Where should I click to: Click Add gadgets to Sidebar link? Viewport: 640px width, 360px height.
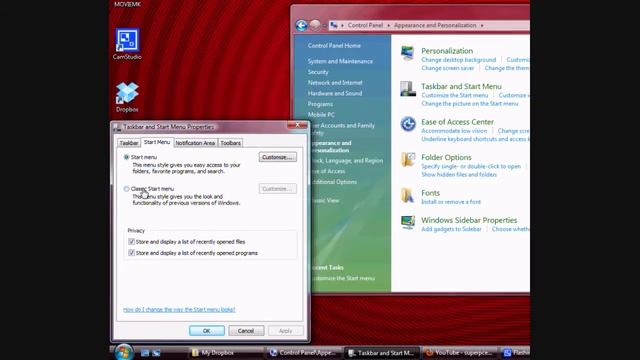point(451,229)
